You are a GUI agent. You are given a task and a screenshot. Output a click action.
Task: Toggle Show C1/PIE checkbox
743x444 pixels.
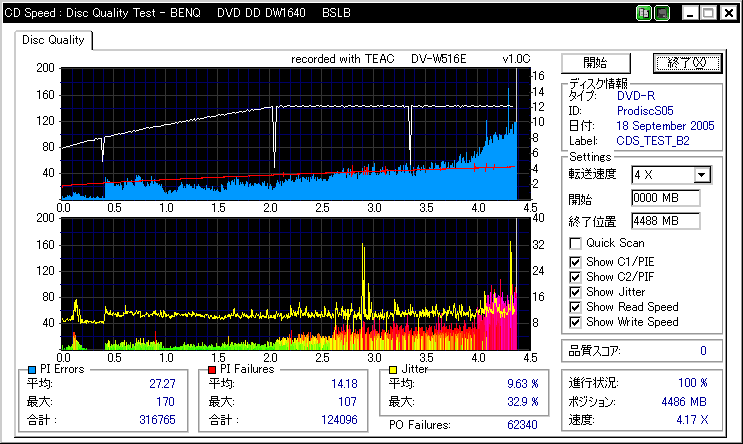(x=575, y=262)
